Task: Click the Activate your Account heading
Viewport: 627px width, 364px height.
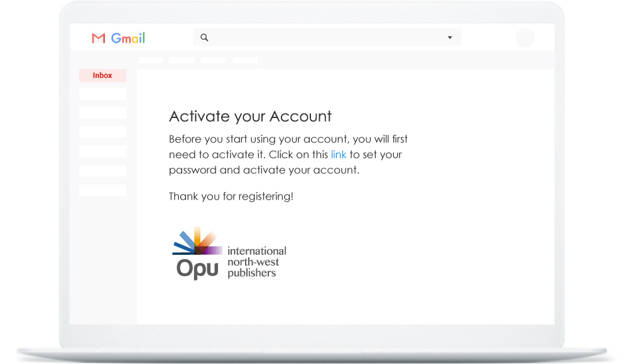Action: tap(250, 117)
